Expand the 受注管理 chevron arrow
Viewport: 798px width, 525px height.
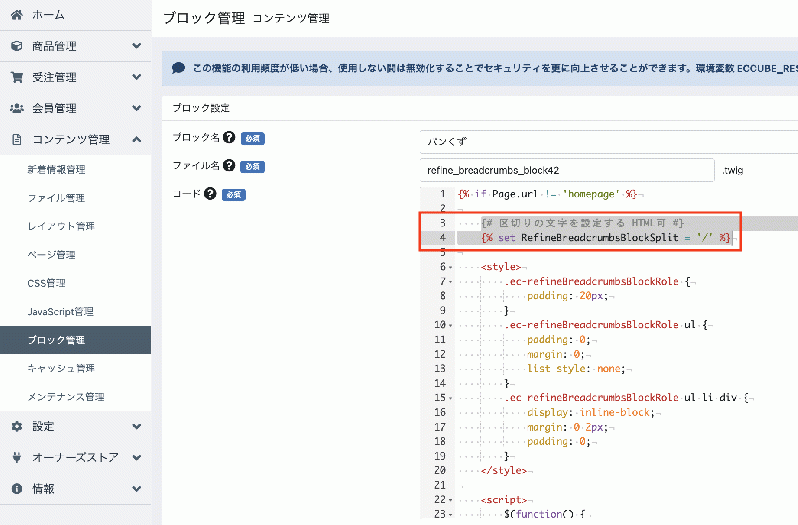point(136,77)
